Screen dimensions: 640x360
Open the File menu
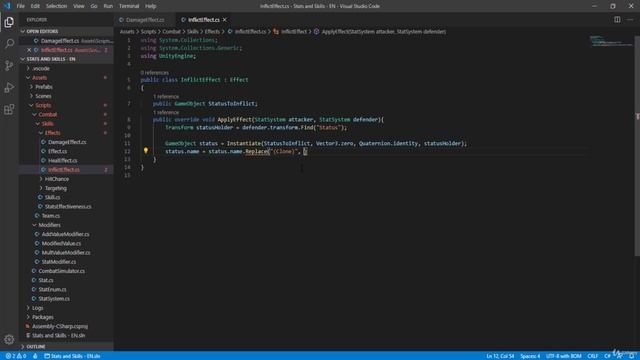point(20,6)
